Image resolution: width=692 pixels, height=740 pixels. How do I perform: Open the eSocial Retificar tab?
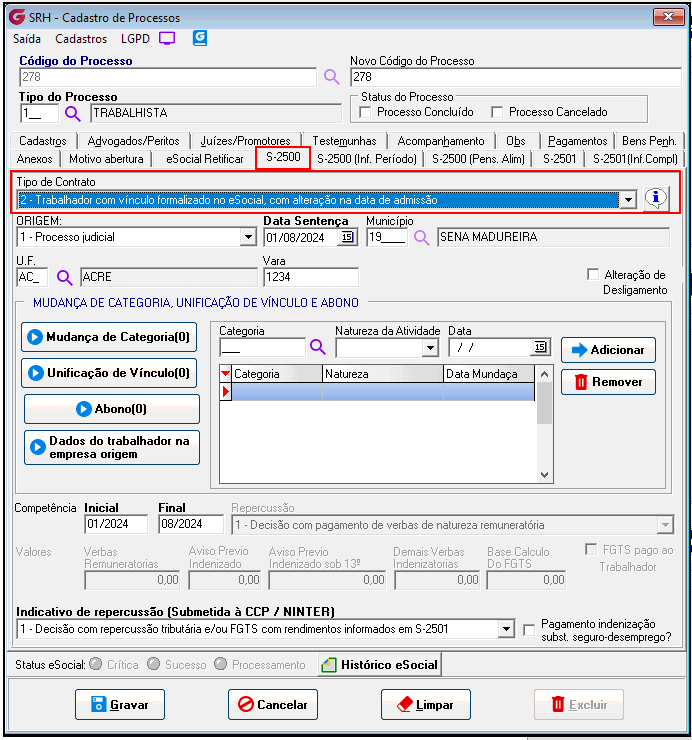205,159
